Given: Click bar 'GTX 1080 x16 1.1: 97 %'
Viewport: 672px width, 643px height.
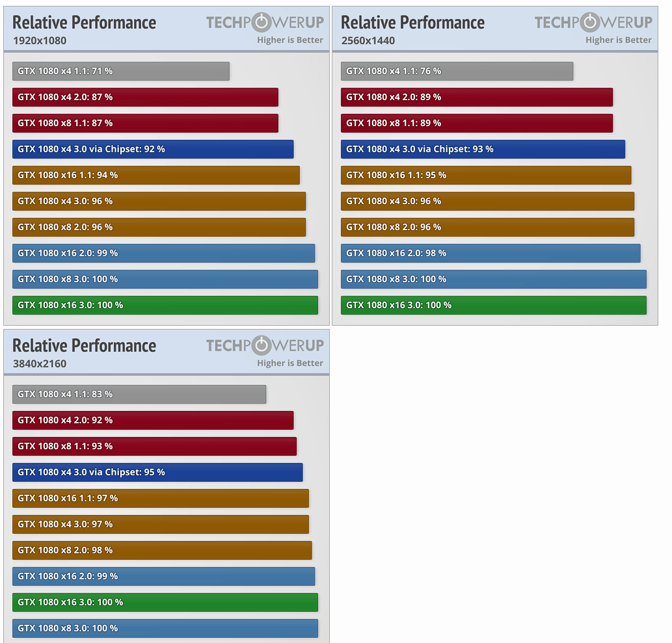Looking at the screenshot, I should pos(161,498).
